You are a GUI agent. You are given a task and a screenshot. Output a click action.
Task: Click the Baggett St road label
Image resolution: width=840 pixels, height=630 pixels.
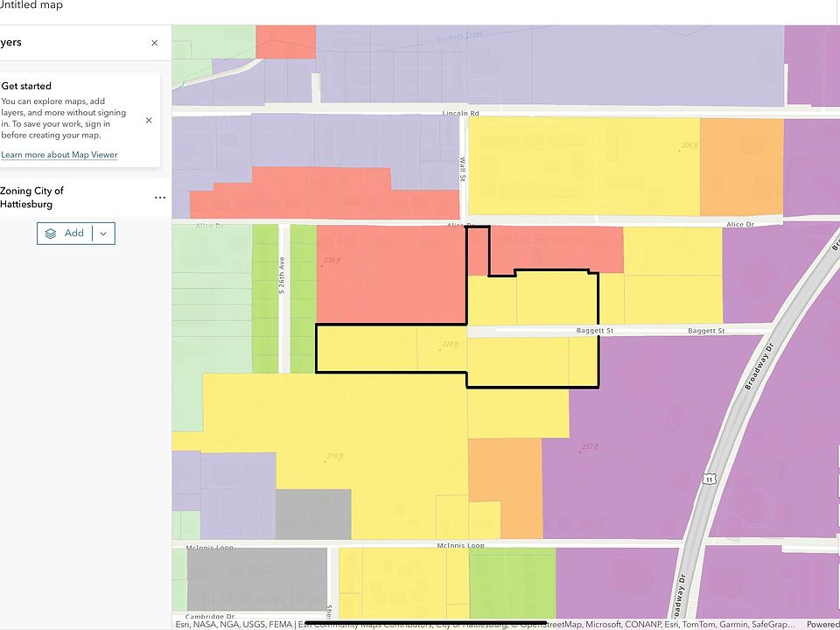coord(595,331)
